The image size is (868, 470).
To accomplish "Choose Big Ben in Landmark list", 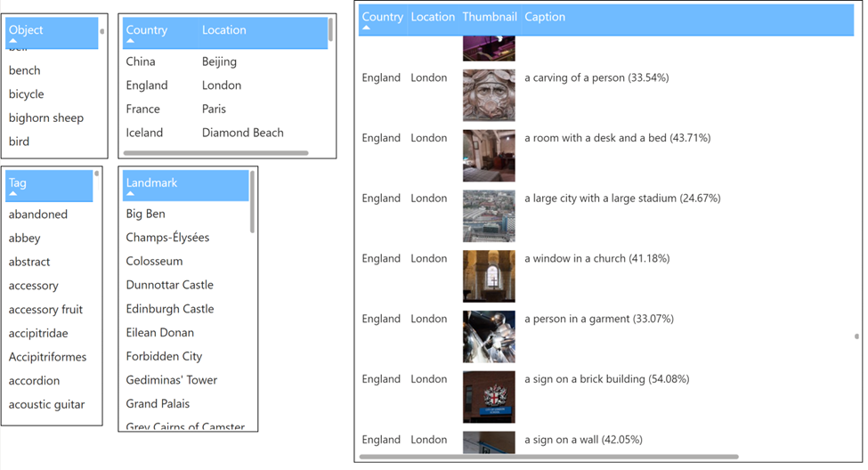I will pos(146,215).
